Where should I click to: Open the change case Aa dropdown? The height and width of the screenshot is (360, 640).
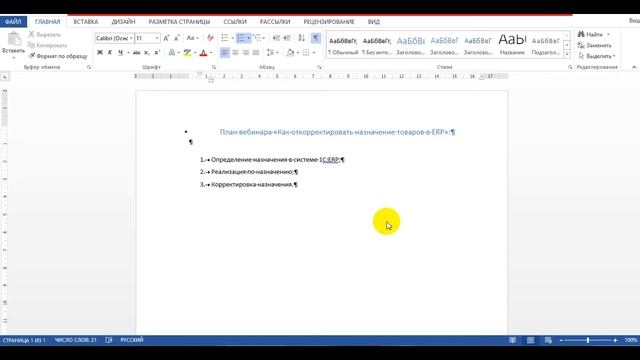coord(192,38)
